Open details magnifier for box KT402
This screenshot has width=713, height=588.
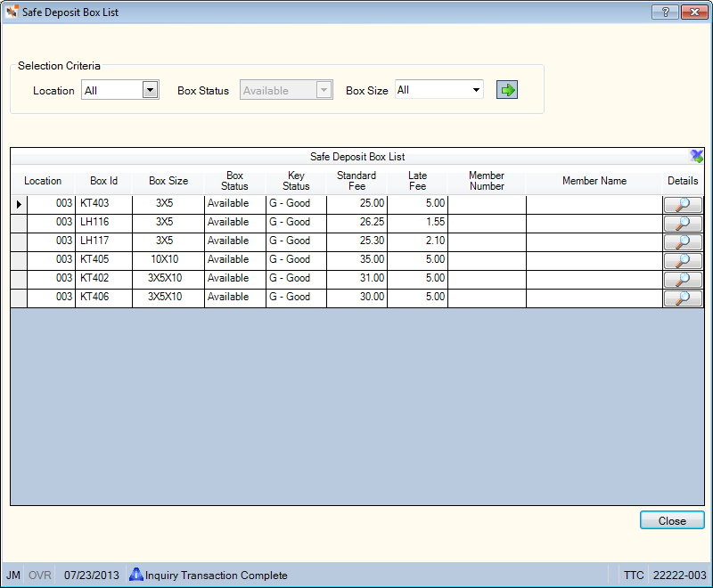coord(683,280)
